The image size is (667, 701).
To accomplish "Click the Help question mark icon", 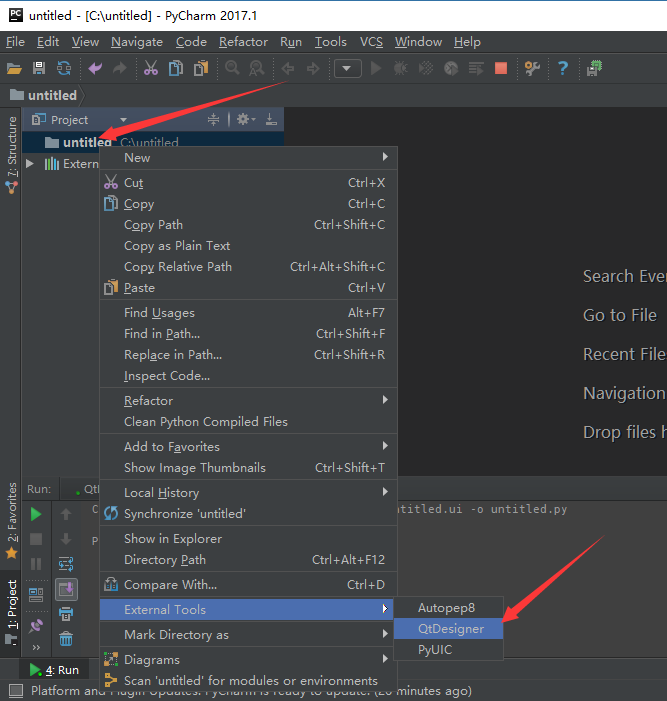I will coord(563,68).
